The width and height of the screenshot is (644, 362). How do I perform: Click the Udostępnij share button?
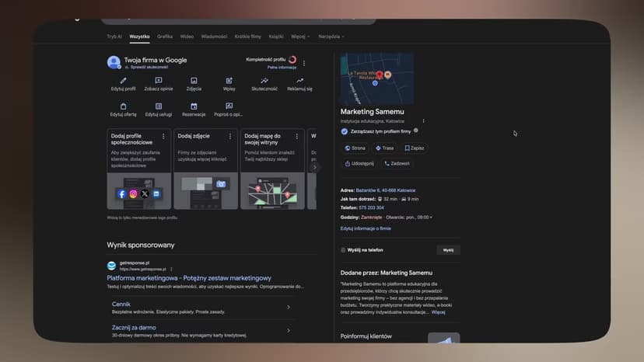tap(359, 163)
